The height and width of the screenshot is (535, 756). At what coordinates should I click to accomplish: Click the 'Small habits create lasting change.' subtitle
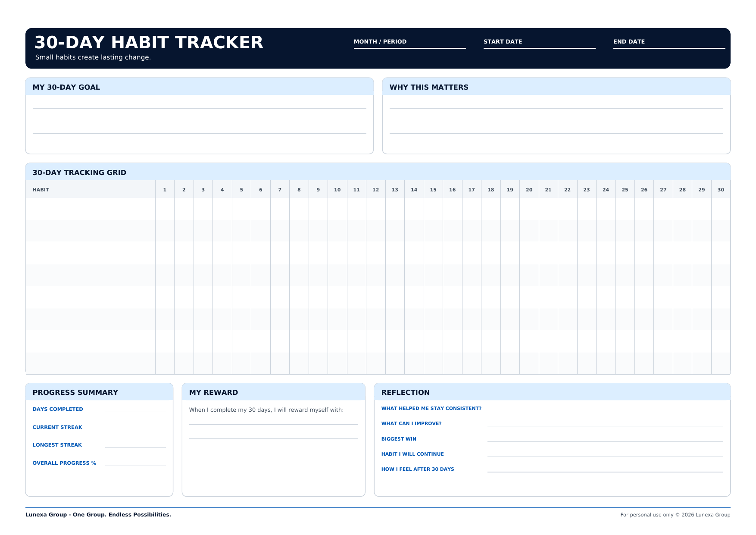point(93,57)
